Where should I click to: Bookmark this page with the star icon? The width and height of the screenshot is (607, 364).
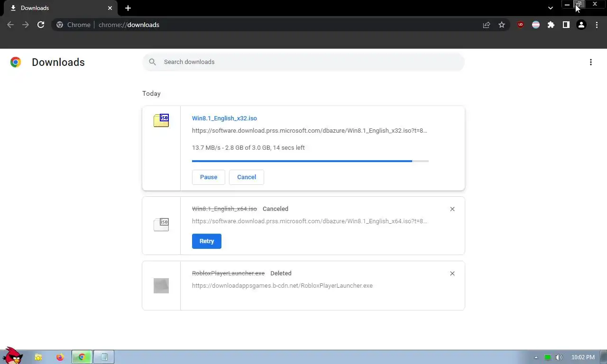[x=502, y=25]
